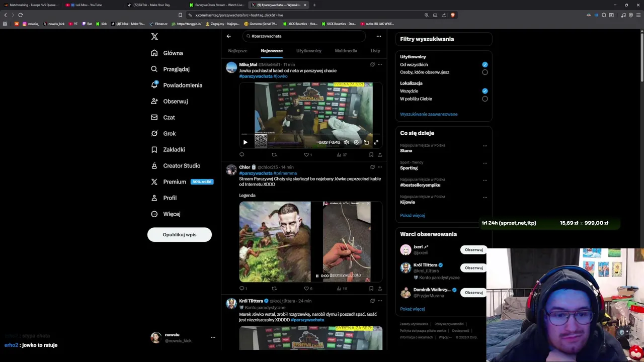
Task: Click #primemma hashtag in Chlor post
Action: (x=285, y=173)
